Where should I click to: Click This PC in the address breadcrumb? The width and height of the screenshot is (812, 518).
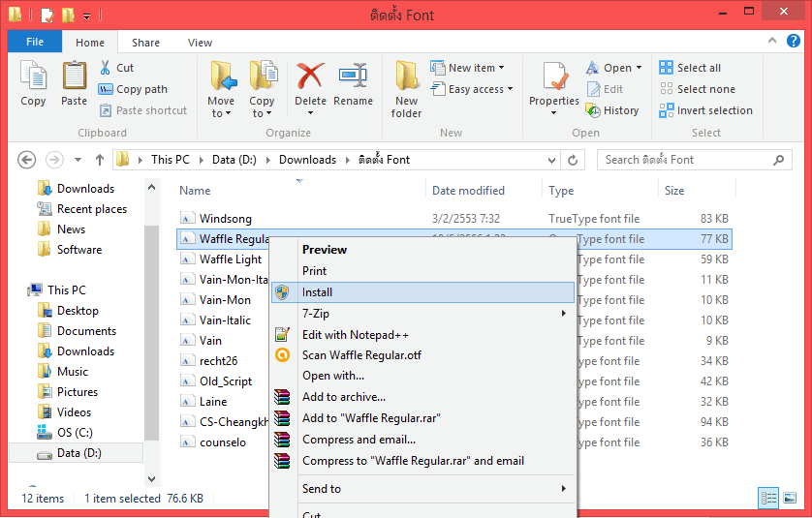[x=171, y=160]
